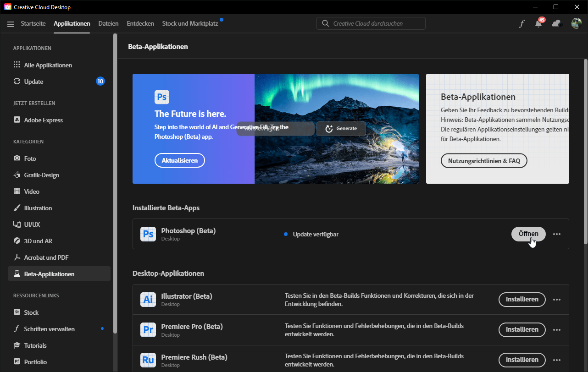Click the Illustrator (Beta) app icon

(x=148, y=300)
